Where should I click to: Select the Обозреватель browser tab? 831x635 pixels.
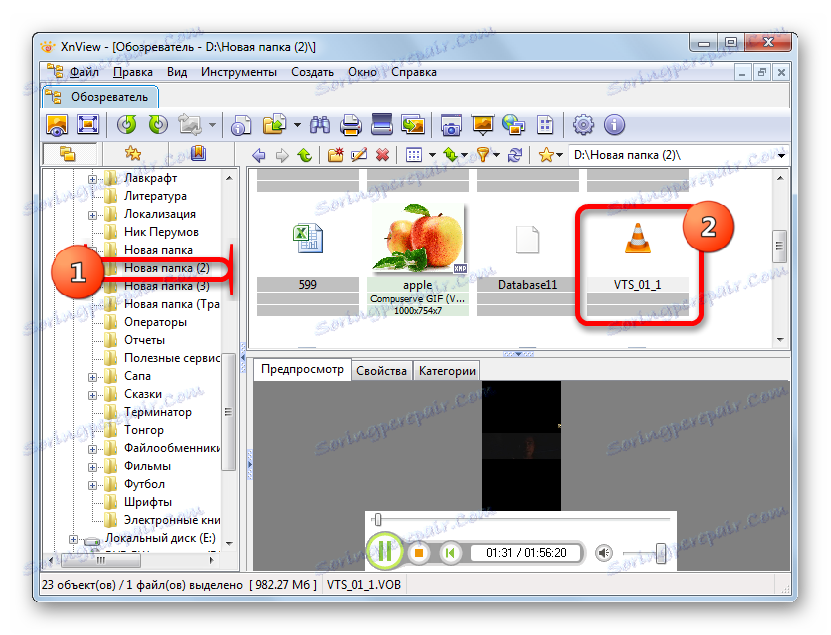coord(101,97)
